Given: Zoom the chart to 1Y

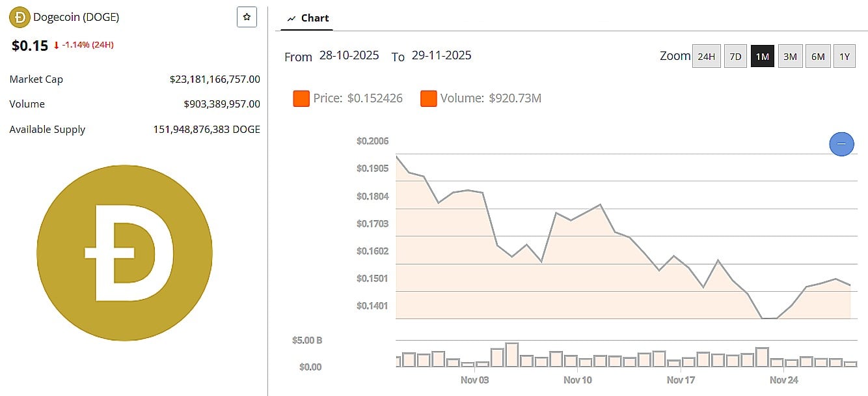Looking at the screenshot, I should 845,57.
